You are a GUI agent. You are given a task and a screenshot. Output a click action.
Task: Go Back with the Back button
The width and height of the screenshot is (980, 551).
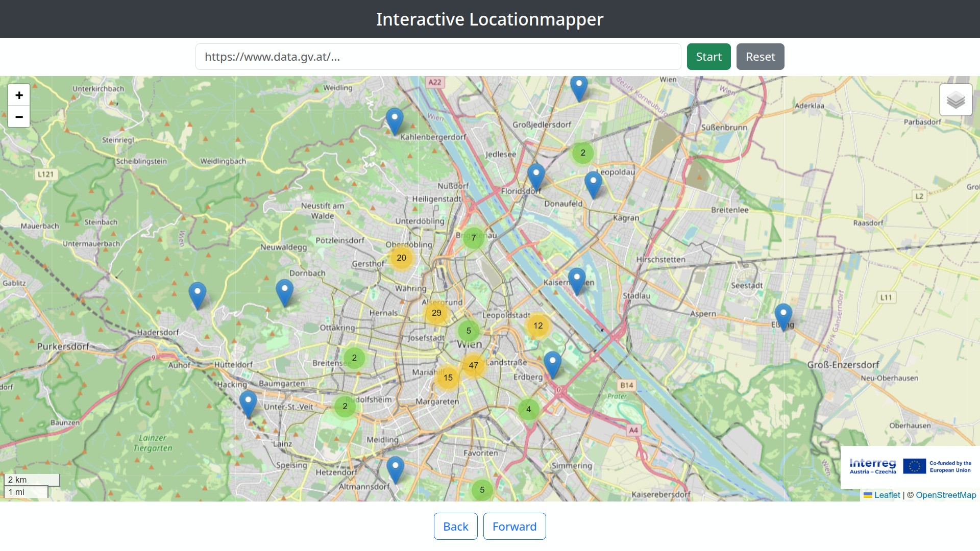[455, 526]
